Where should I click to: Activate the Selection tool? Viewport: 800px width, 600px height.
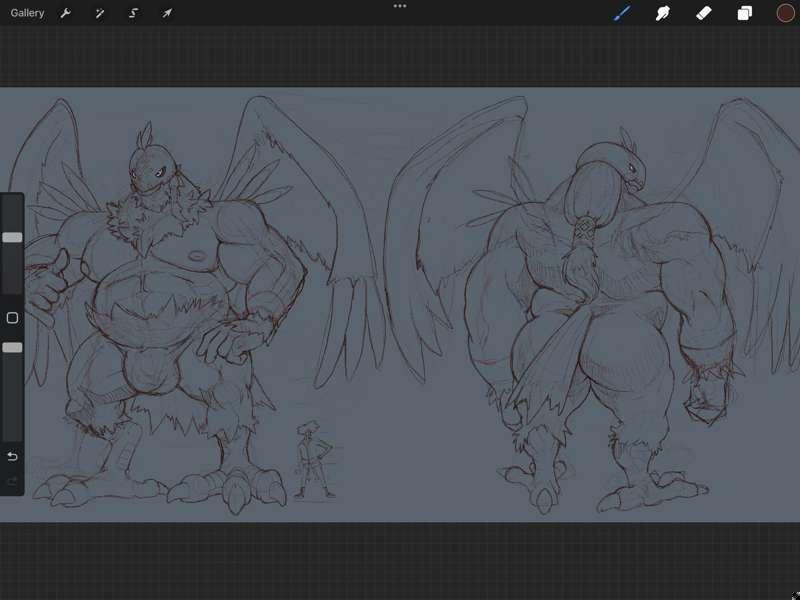pyautogui.click(x=133, y=13)
